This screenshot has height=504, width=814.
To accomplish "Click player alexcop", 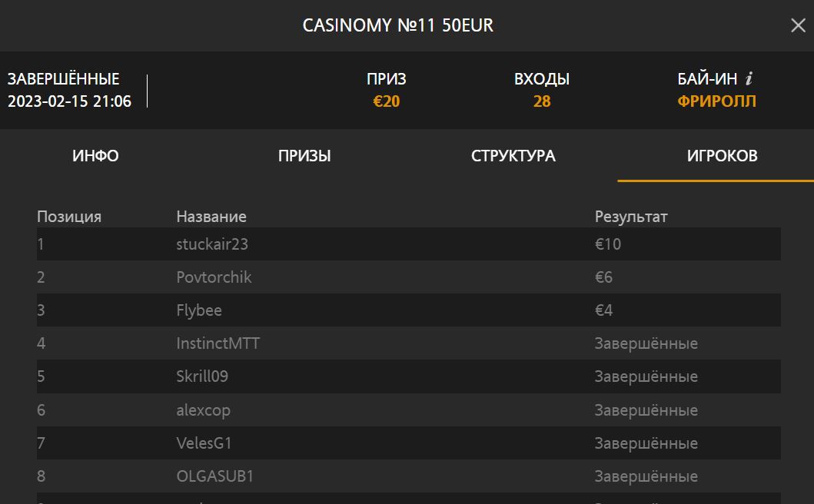I will [x=203, y=410].
